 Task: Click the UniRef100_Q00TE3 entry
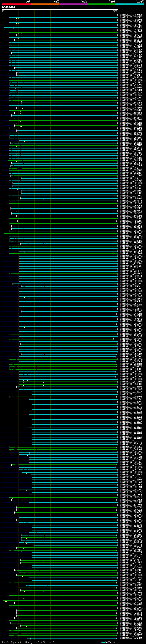(x=131, y=47)
